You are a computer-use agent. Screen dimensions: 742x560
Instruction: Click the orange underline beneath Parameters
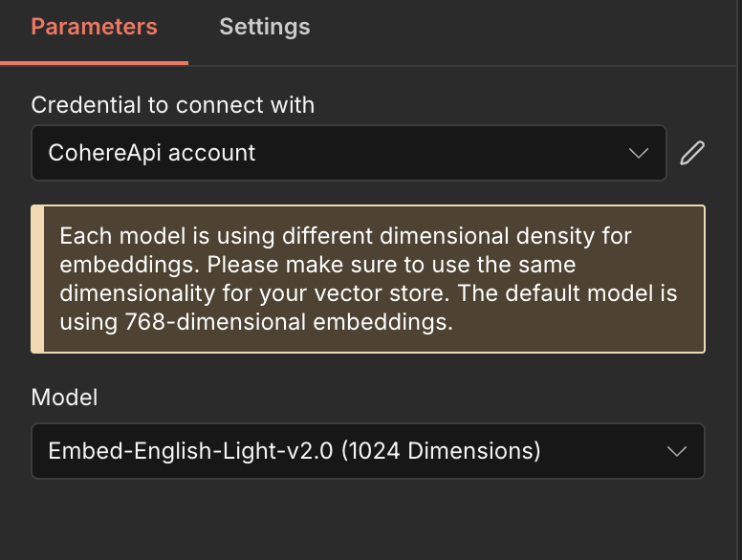point(94,63)
